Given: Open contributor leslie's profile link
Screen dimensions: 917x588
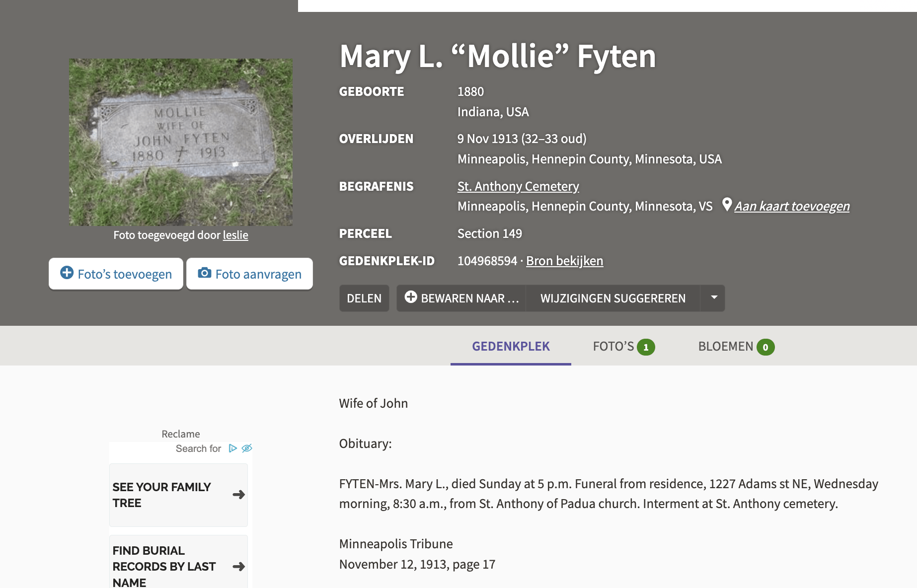Looking at the screenshot, I should (x=235, y=235).
